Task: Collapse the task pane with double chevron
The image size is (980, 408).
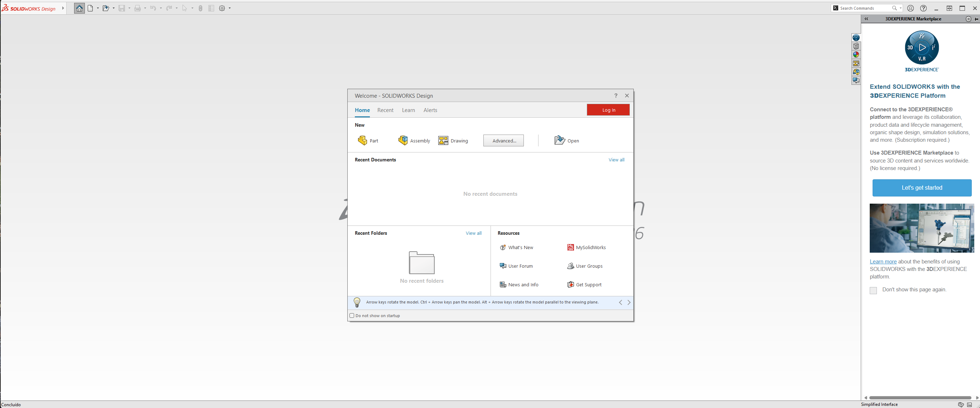Action: (866, 19)
